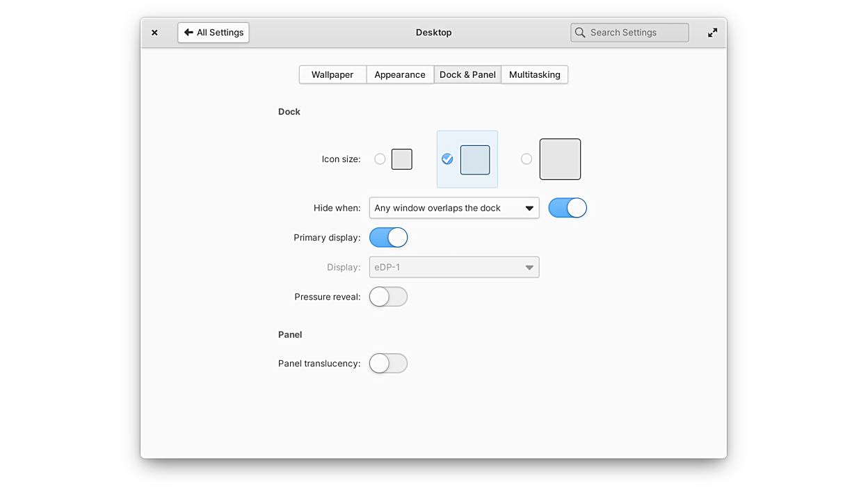Click the magnifier icon in the search field
Viewport: 868px width, 488px height.
tap(580, 33)
